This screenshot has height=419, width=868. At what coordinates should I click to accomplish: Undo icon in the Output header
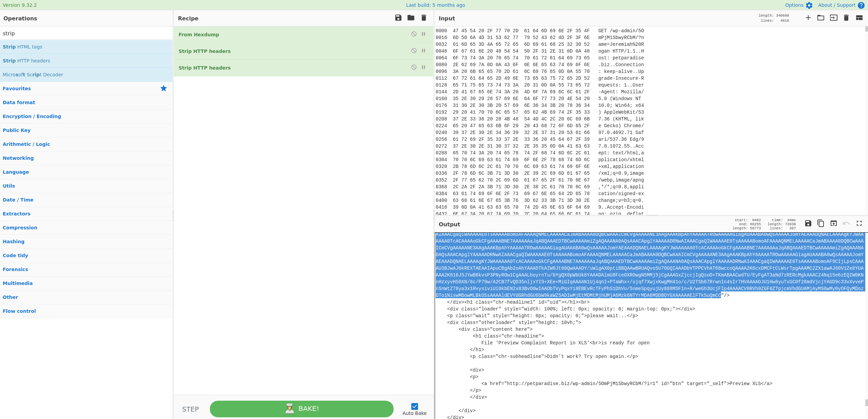point(846,223)
